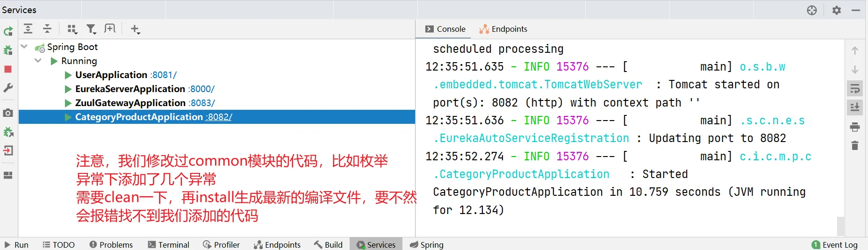
Task: Click Expand All in Services toolbar
Action: (28, 29)
